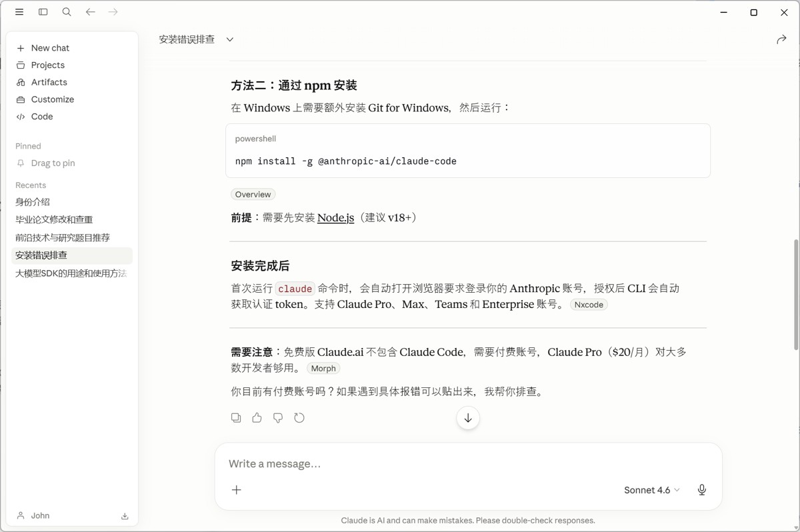Click the npm install command text
The width and height of the screenshot is (800, 532).
pos(345,161)
